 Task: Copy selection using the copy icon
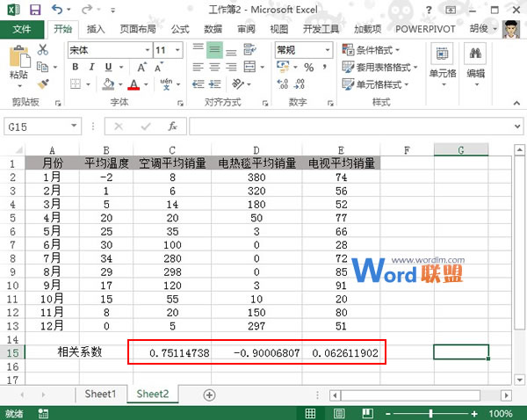tap(43, 67)
